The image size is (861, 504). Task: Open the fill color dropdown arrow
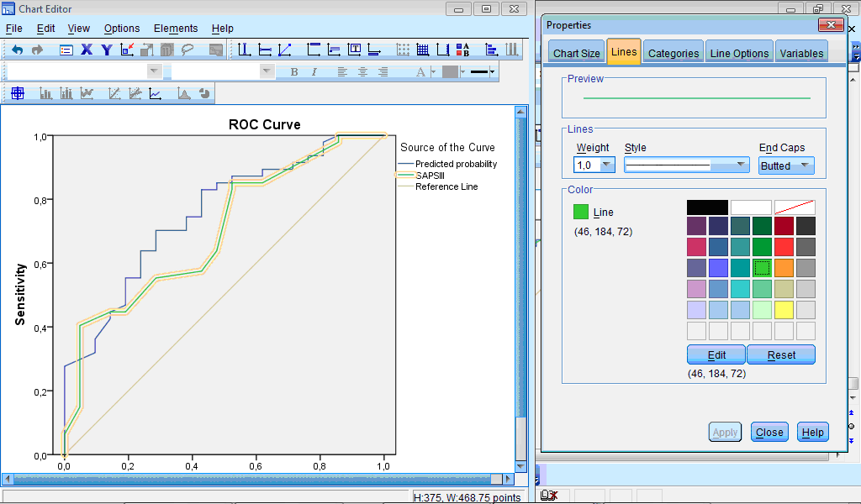click(462, 72)
